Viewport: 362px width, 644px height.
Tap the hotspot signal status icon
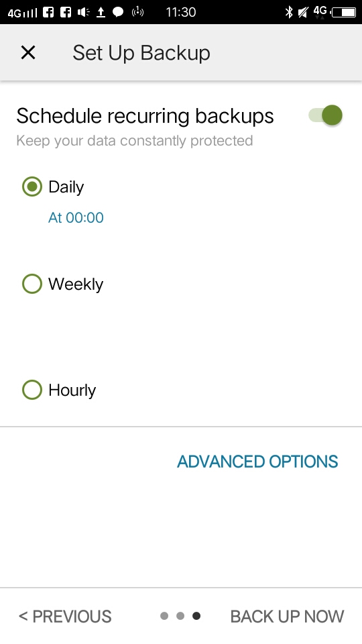point(137,12)
